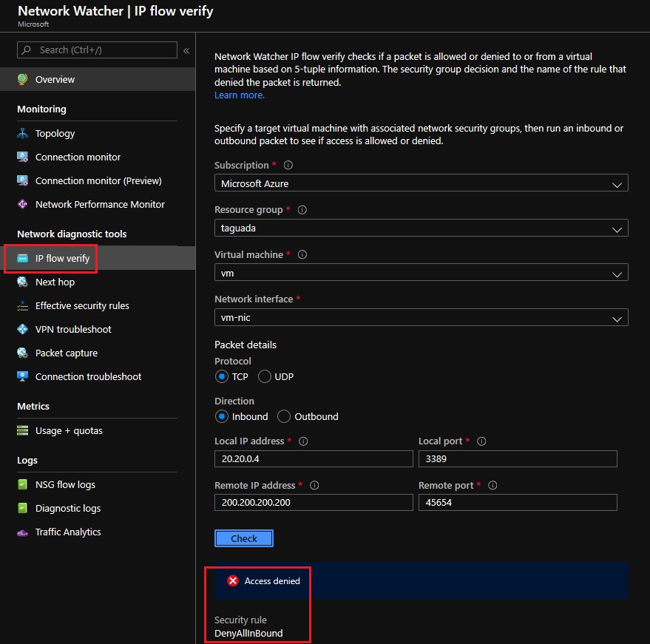Open Effective security rules

98,306
